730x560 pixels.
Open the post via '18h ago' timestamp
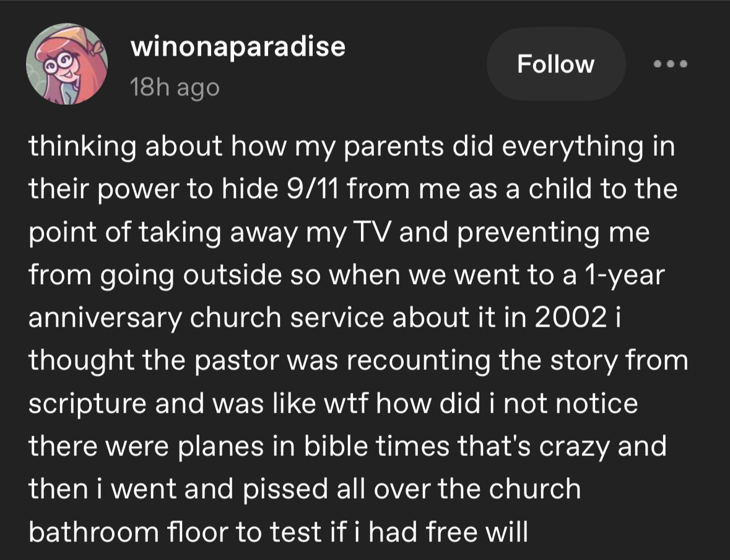[175, 87]
